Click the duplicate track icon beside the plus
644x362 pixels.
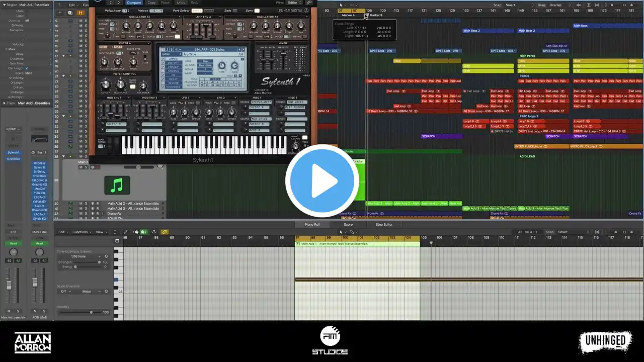pyautogui.click(x=69, y=13)
